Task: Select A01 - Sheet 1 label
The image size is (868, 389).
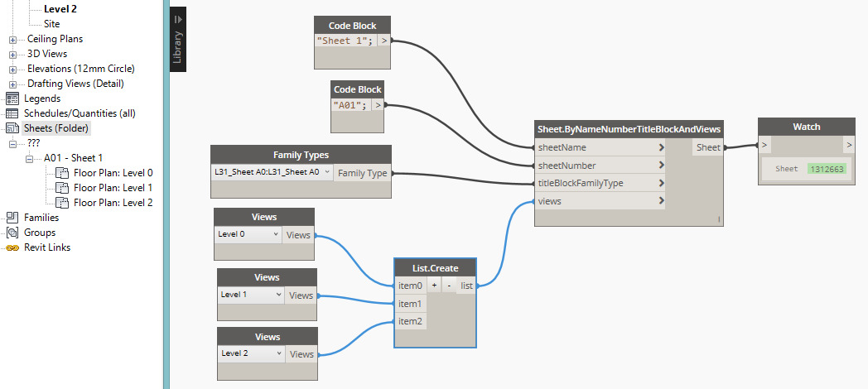Action: 73,158
